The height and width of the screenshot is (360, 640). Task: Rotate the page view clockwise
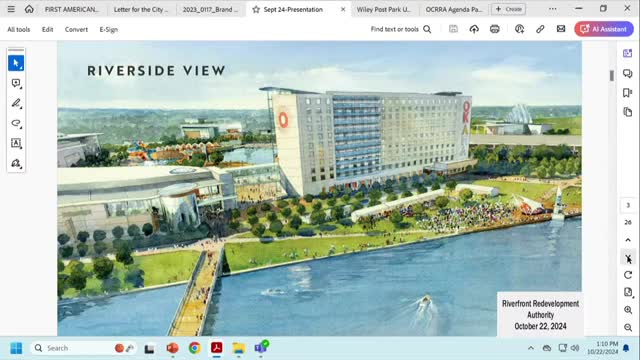click(x=628, y=275)
